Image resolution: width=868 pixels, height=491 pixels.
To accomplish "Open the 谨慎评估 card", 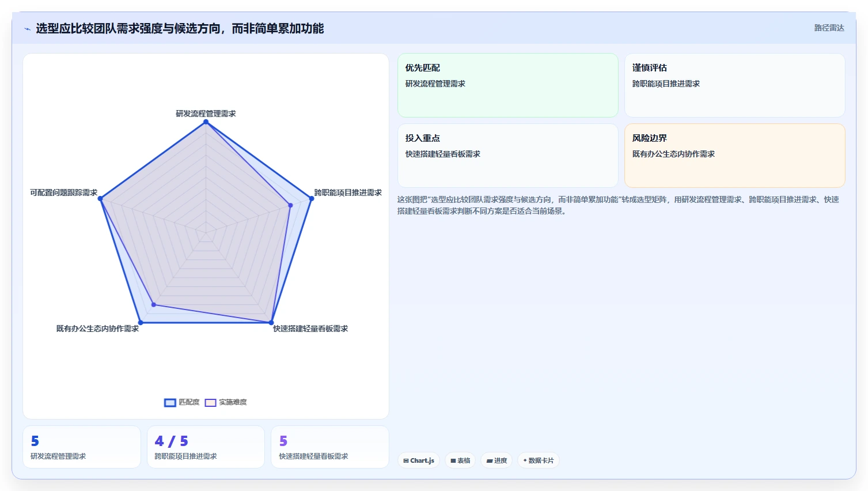I will coord(735,85).
